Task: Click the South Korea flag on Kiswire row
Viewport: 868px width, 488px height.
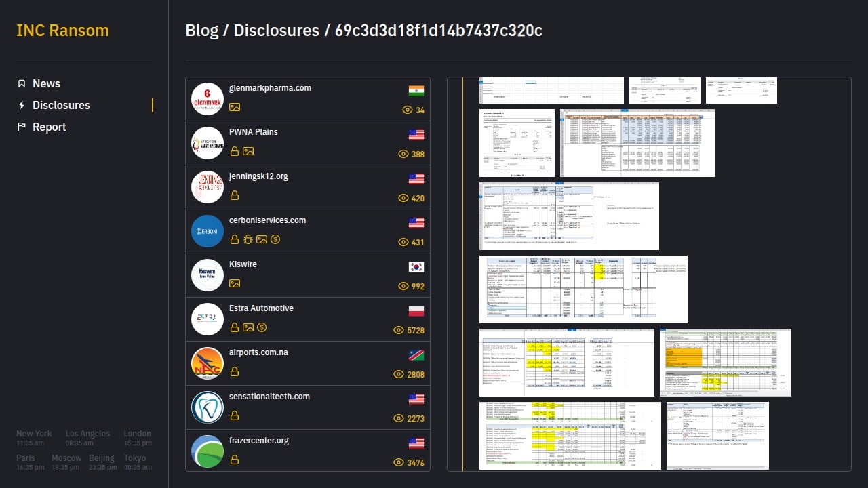Action: [x=416, y=267]
